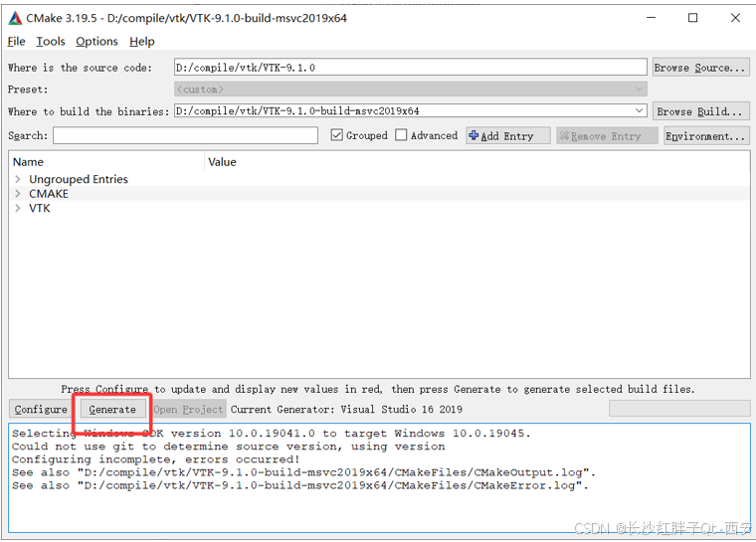The height and width of the screenshot is (542, 756).
Task: Click the Browse Build button
Action: 700,111
